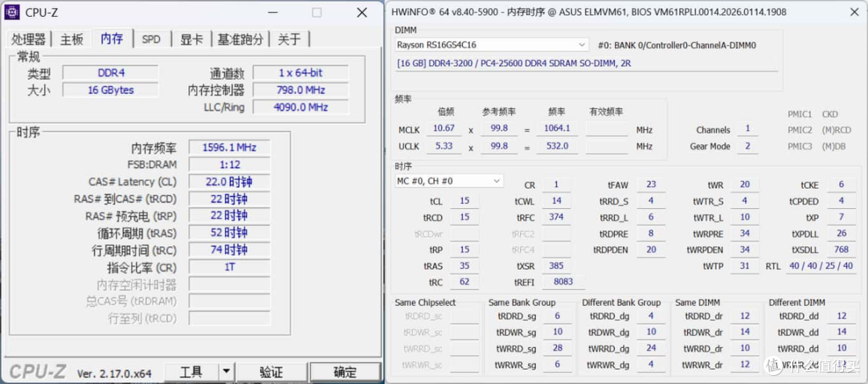Click the tWTP value 31
Screen dimensions: 868x384
(x=745, y=266)
